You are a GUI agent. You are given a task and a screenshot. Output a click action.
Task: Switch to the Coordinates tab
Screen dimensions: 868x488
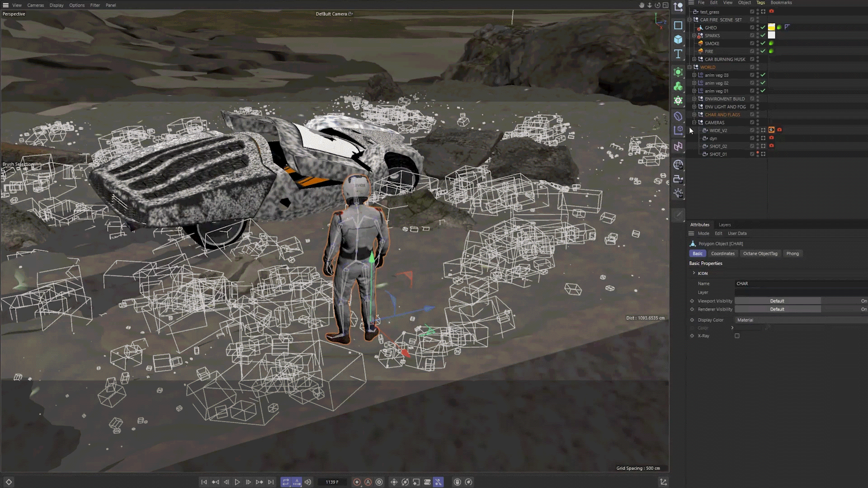pyautogui.click(x=722, y=253)
